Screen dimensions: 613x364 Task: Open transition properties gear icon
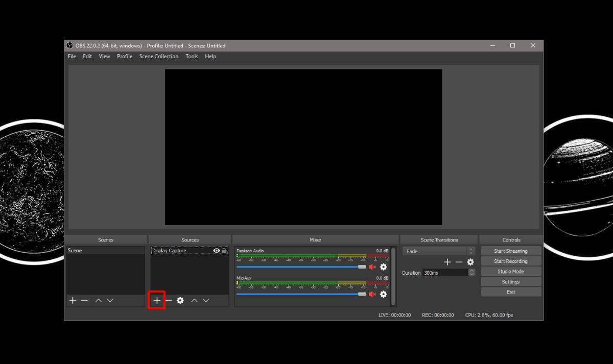coord(470,262)
